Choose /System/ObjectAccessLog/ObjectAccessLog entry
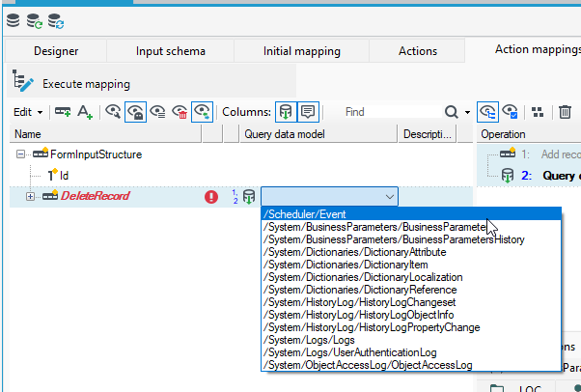This screenshot has height=392, width=581. point(411,365)
